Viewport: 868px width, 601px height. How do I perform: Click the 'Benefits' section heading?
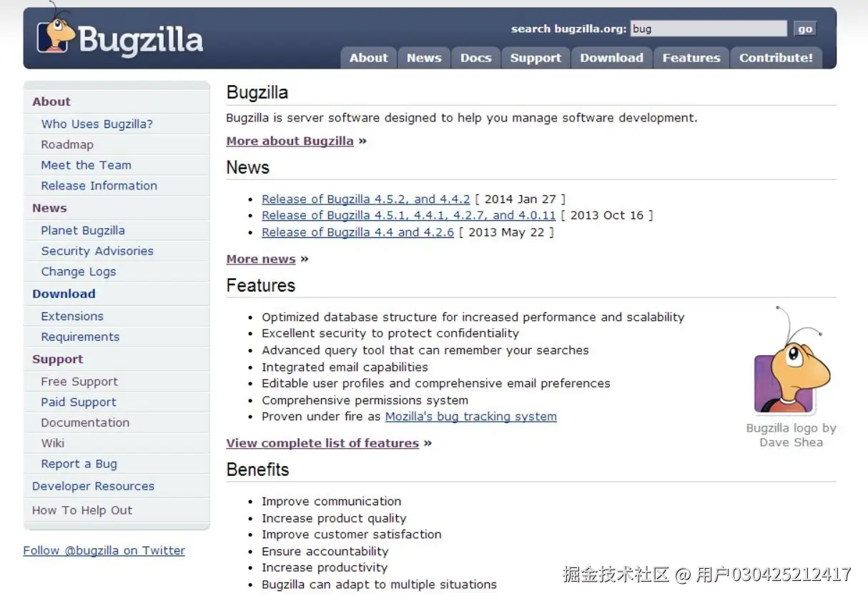click(x=258, y=470)
